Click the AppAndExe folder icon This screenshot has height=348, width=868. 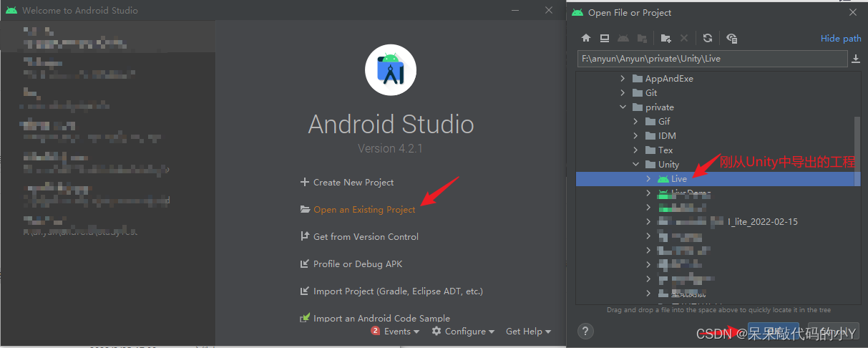click(x=638, y=79)
